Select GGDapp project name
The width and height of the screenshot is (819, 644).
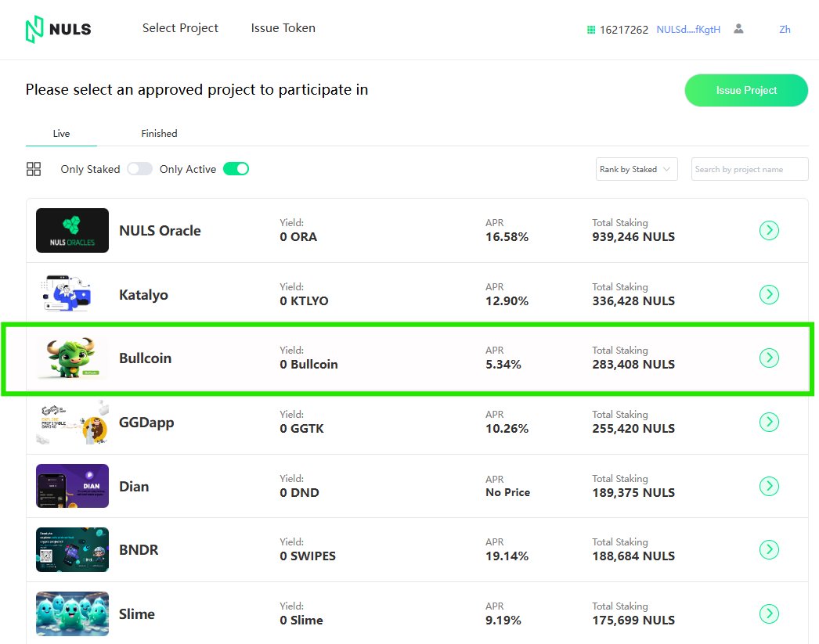tap(146, 423)
